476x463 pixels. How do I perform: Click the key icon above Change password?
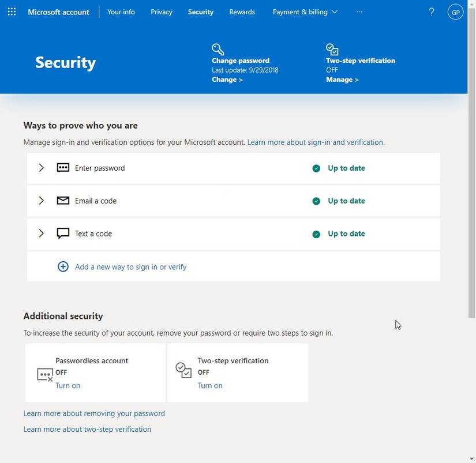point(218,50)
